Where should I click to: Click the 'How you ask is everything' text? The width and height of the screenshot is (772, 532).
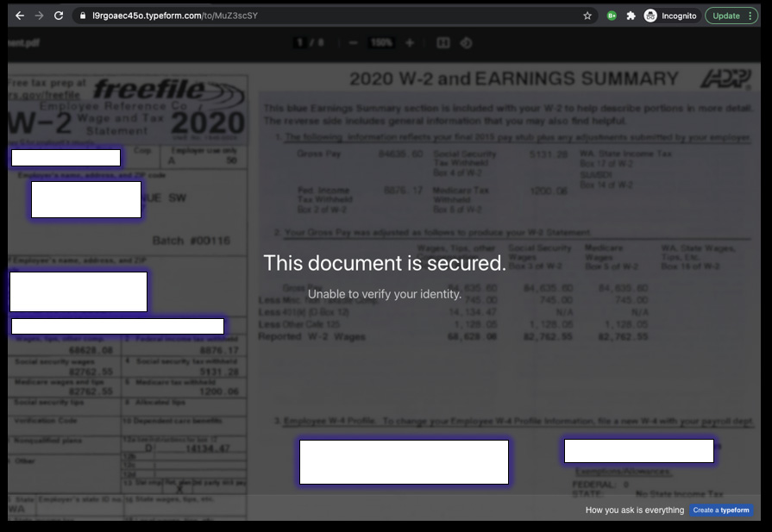pyautogui.click(x=635, y=510)
